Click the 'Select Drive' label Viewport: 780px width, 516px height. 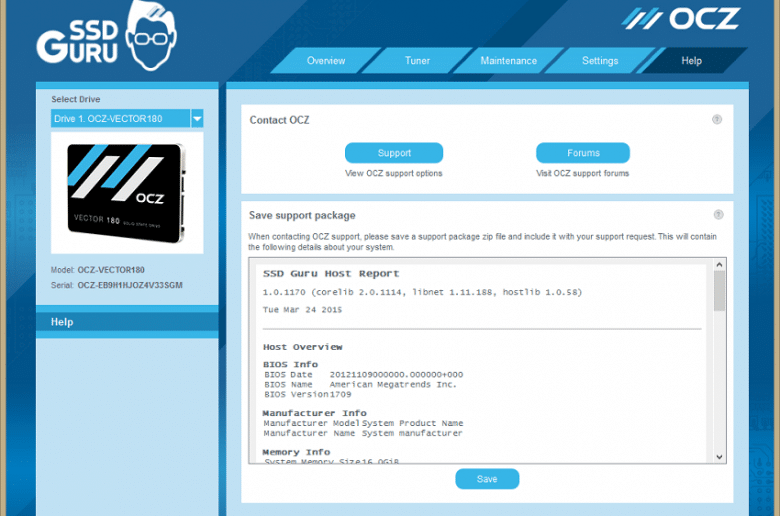coord(76,99)
